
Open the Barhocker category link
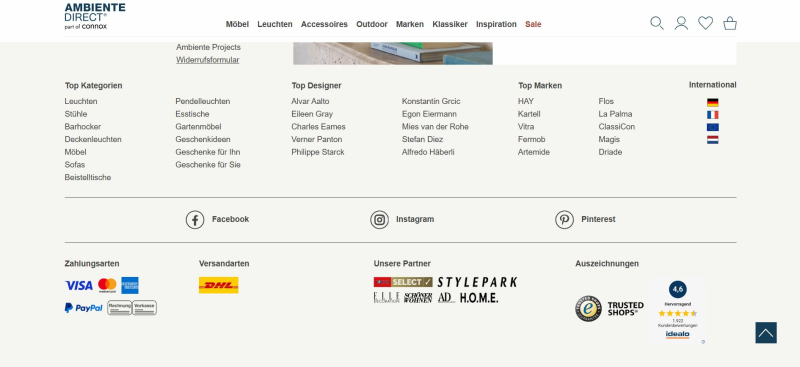point(83,127)
